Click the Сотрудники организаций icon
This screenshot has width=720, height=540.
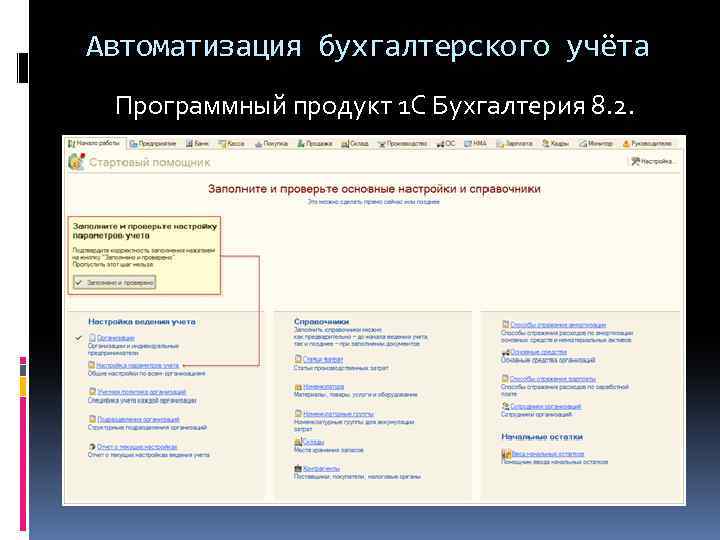point(506,406)
